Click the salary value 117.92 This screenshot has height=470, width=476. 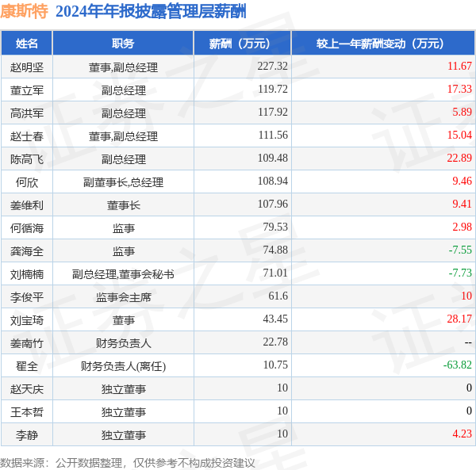coord(273,112)
